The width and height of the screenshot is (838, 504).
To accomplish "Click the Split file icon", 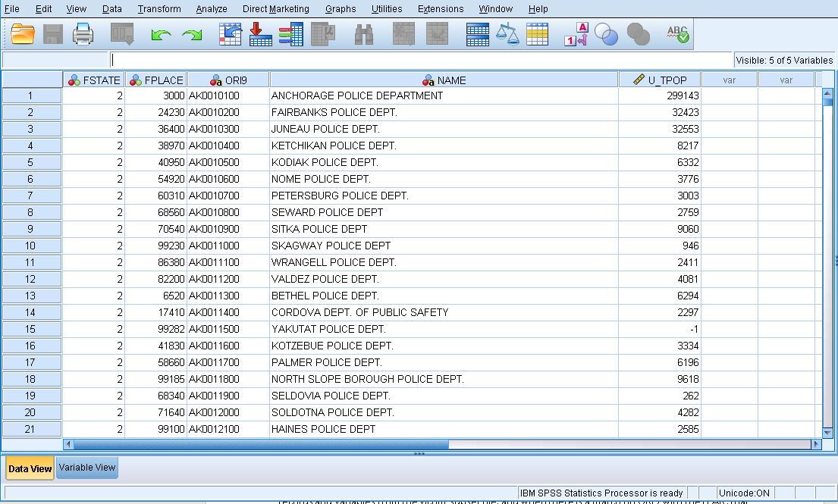I will tap(477, 34).
